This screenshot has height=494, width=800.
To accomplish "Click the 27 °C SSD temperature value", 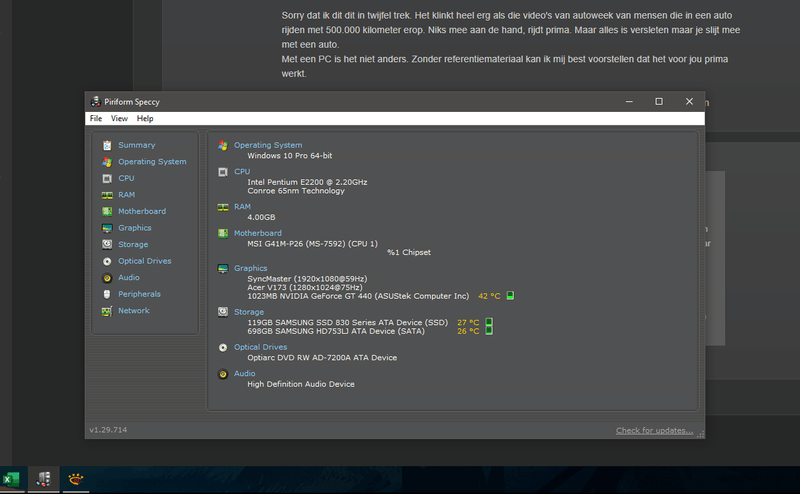I will click(x=468, y=323).
